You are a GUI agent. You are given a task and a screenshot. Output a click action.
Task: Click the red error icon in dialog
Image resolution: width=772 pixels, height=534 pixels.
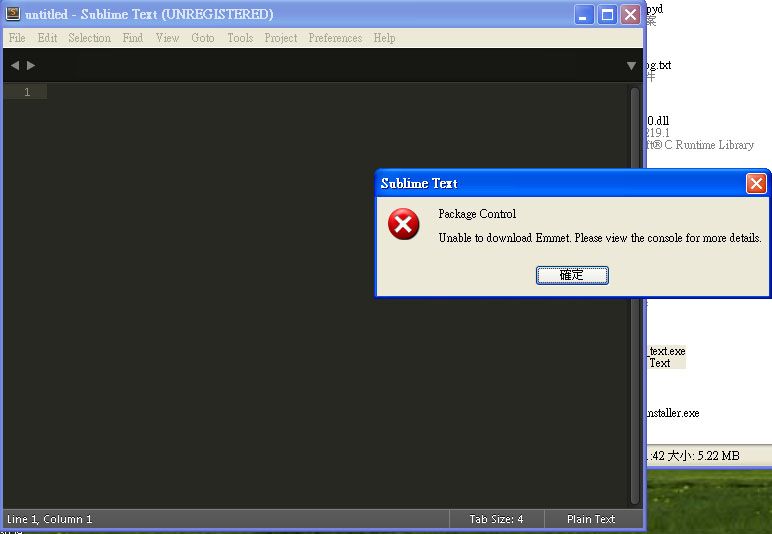click(404, 225)
